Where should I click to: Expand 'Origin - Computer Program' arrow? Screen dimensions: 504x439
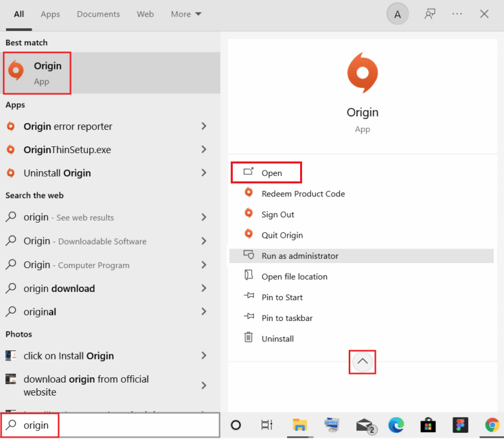tap(204, 265)
